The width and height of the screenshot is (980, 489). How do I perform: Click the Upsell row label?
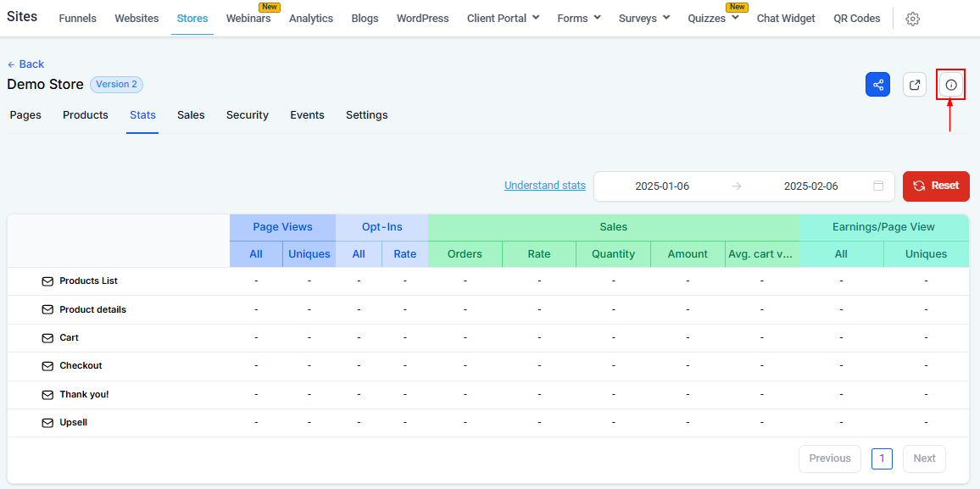point(73,422)
